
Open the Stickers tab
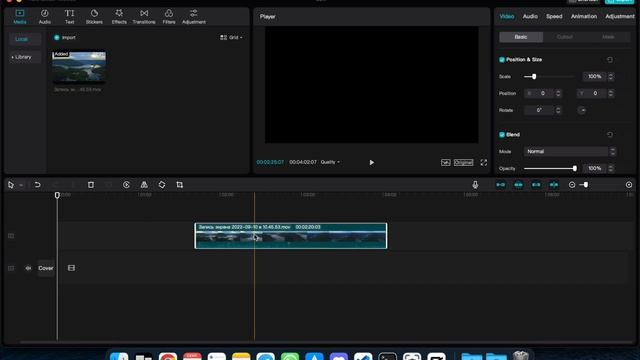[94, 17]
